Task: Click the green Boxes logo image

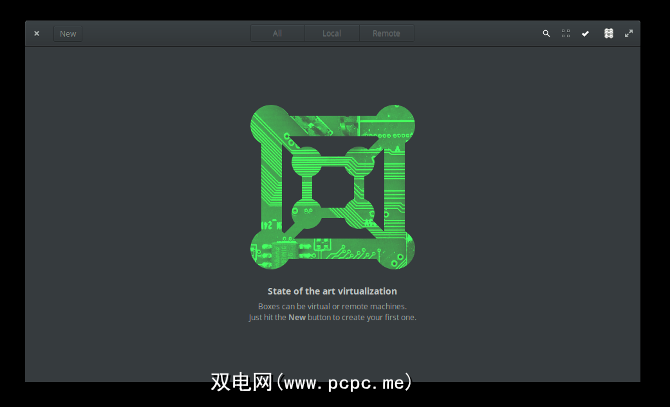Action: (x=332, y=187)
